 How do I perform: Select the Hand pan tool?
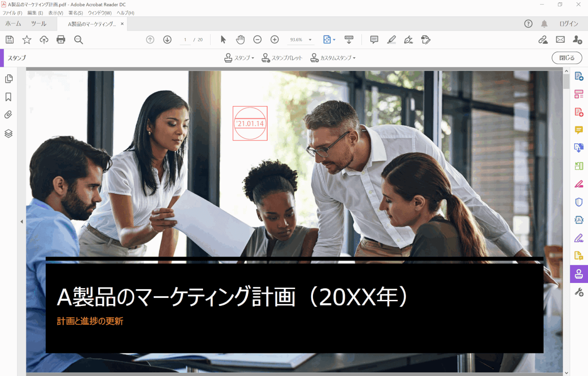(240, 40)
